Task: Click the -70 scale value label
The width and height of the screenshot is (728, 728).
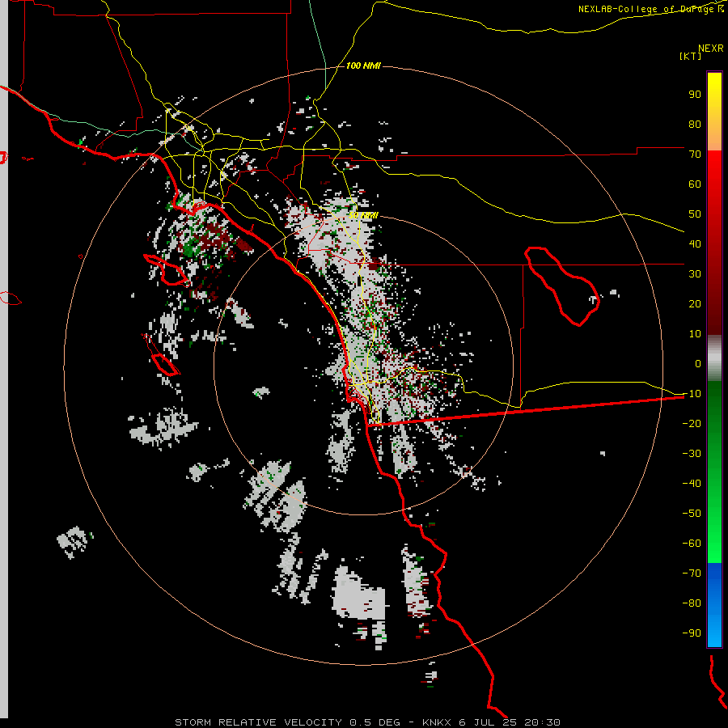Action: click(x=692, y=573)
